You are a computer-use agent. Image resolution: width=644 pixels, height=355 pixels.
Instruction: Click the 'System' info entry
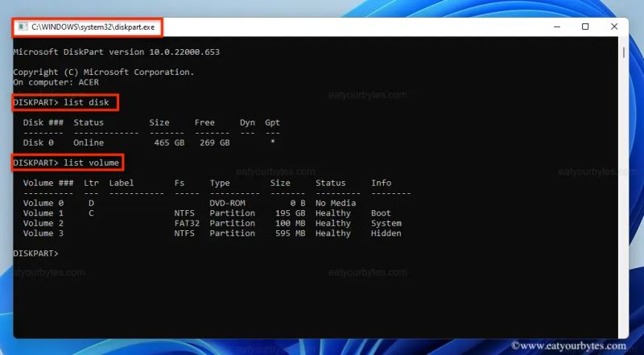point(386,223)
